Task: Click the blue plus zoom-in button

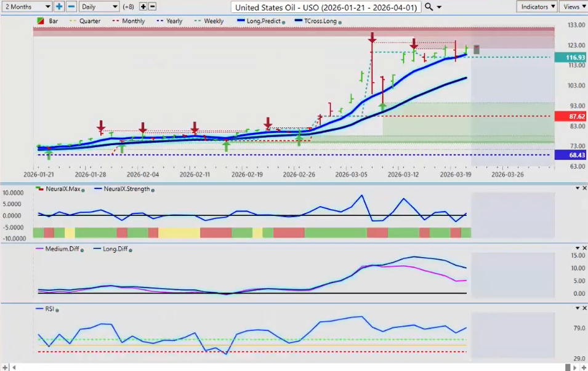Action: click(59, 7)
